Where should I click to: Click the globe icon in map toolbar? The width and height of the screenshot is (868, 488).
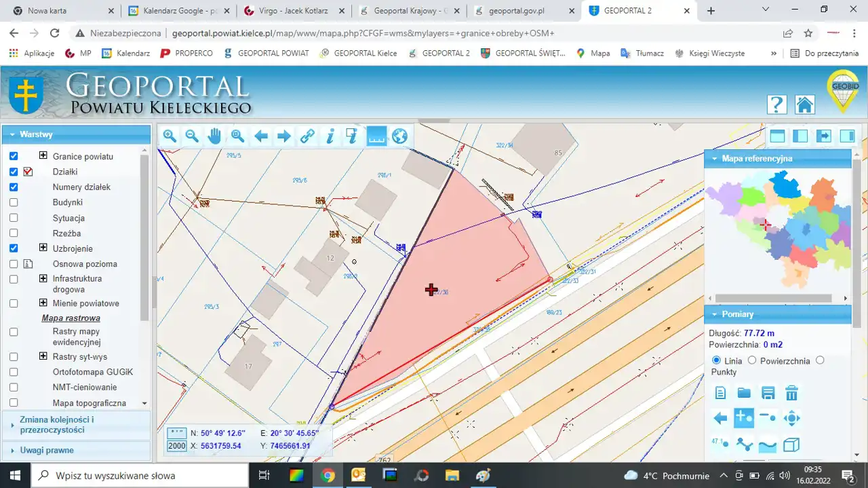pos(399,136)
